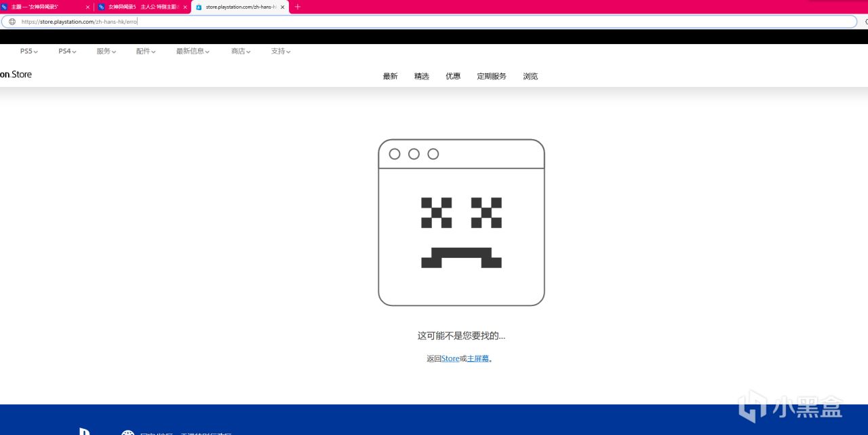Screen dimensions: 868x435
Task: Switch to the 主题 — '女神异闻录5' browser tab
Action: (x=45, y=7)
